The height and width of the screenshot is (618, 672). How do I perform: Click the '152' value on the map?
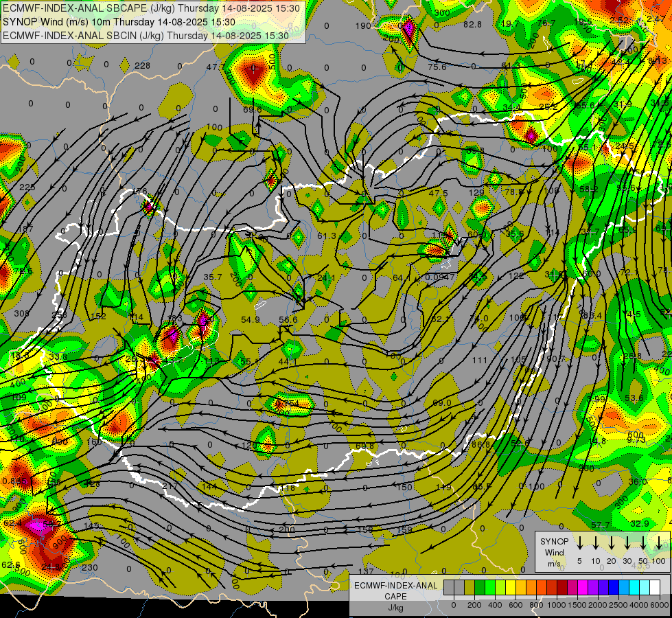pyautogui.click(x=98, y=317)
